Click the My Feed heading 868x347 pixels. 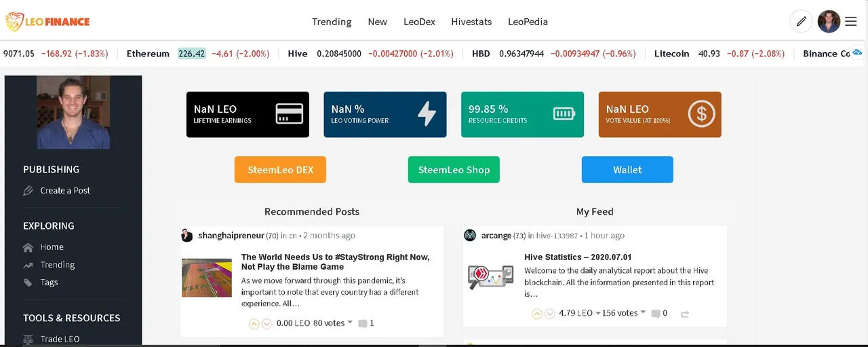[595, 212]
